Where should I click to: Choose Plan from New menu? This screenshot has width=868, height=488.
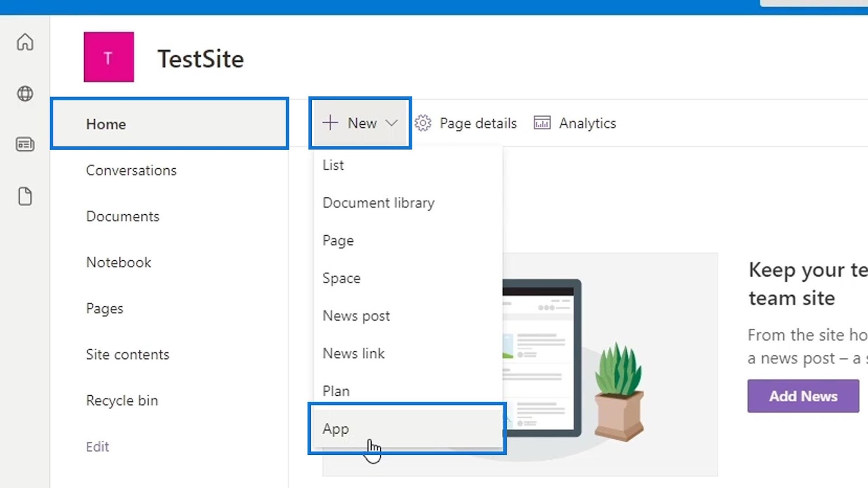pyautogui.click(x=408, y=391)
